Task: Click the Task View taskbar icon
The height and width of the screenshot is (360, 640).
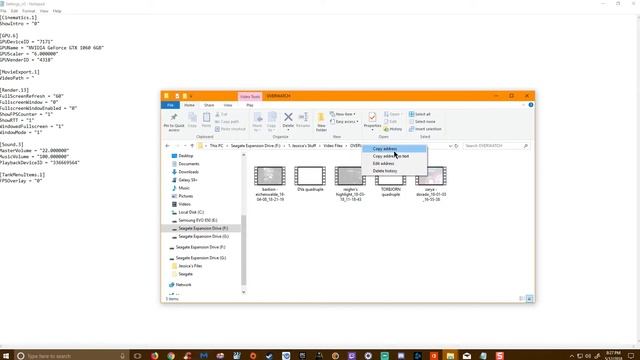Action: 138,356
